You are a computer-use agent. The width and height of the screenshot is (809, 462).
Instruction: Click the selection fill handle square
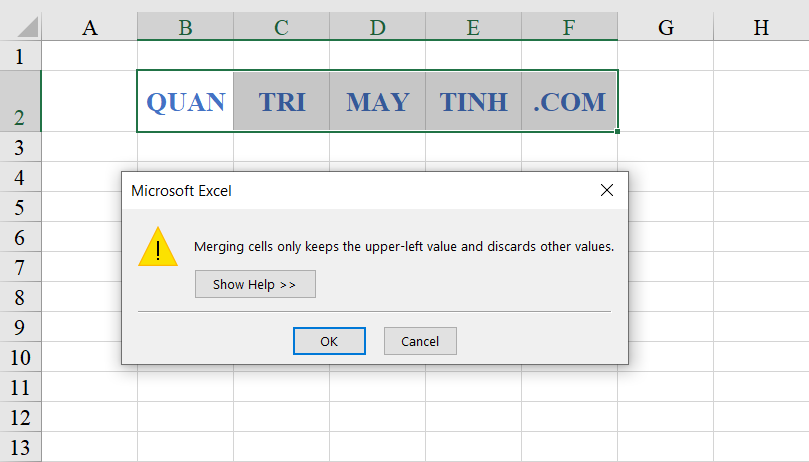pyautogui.click(x=617, y=131)
